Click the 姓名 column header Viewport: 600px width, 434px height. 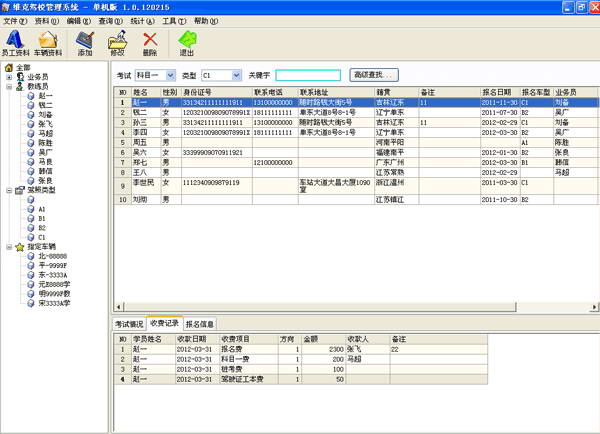pyautogui.click(x=146, y=92)
